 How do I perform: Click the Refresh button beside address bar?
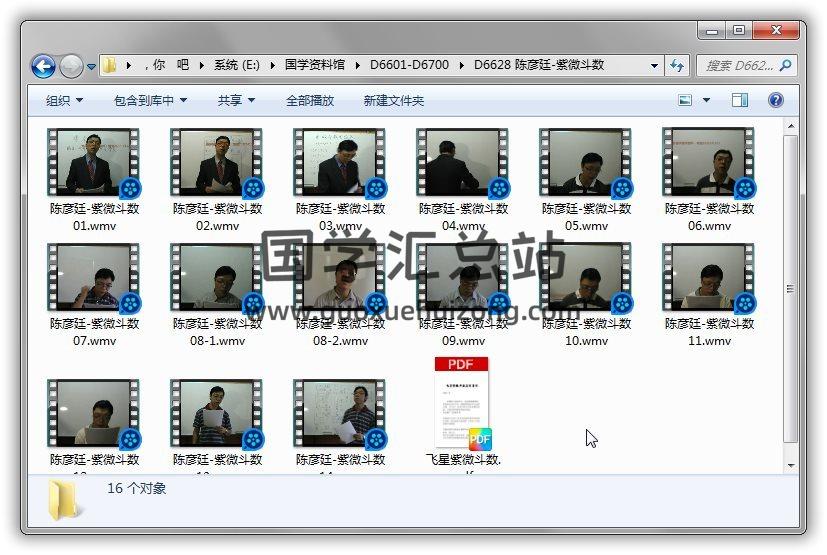[678, 66]
